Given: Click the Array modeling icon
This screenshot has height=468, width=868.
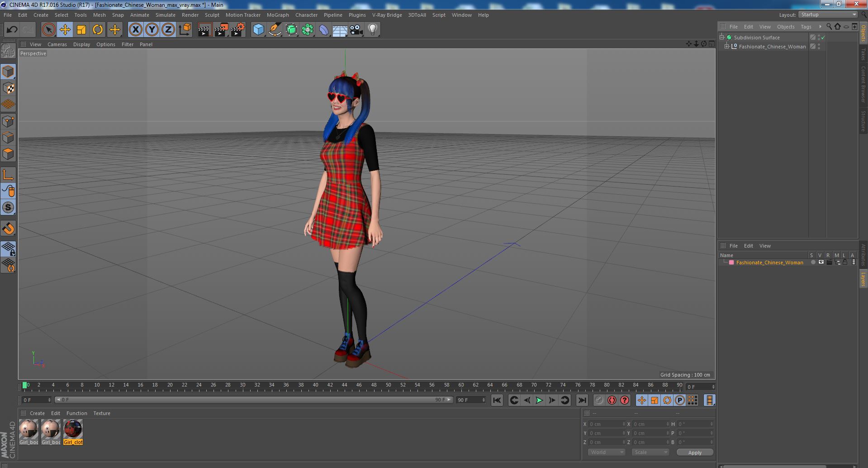Looking at the screenshot, I should (308, 30).
